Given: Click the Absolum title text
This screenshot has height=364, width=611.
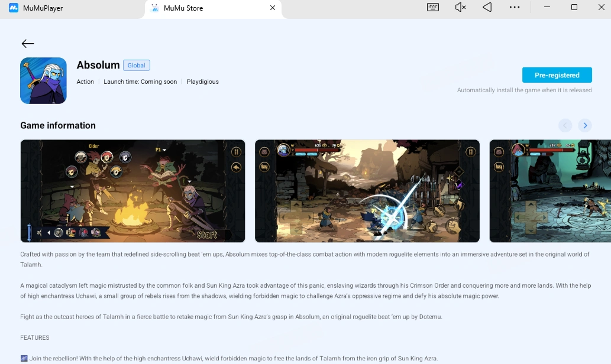Looking at the screenshot, I should (98, 65).
